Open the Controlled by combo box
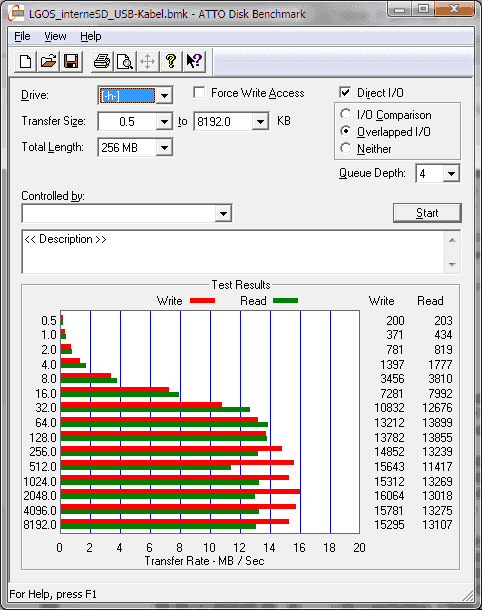This screenshot has height=610, width=482. point(127,213)
